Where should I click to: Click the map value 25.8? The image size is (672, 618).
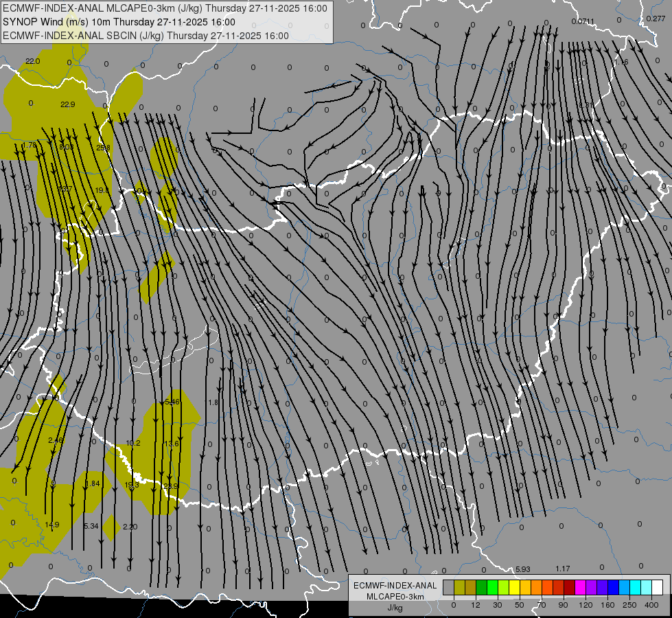tap(103, 148)
